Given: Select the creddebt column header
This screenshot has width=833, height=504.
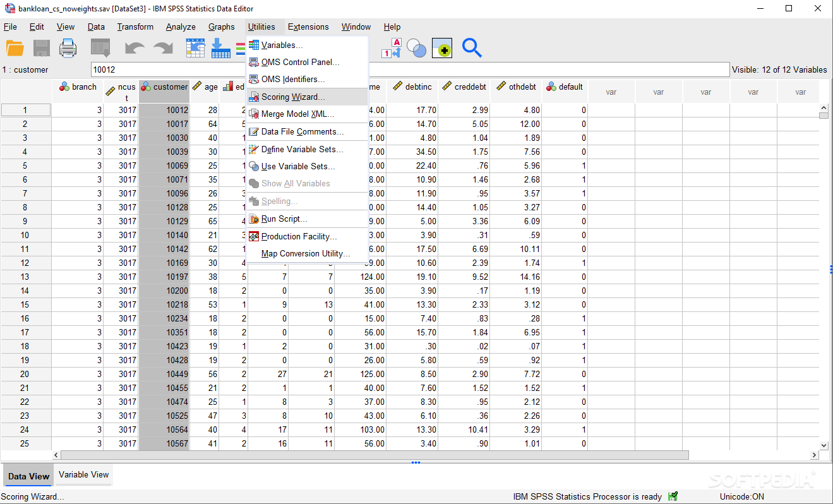Looking at the screenshot, I should point(464,92).
